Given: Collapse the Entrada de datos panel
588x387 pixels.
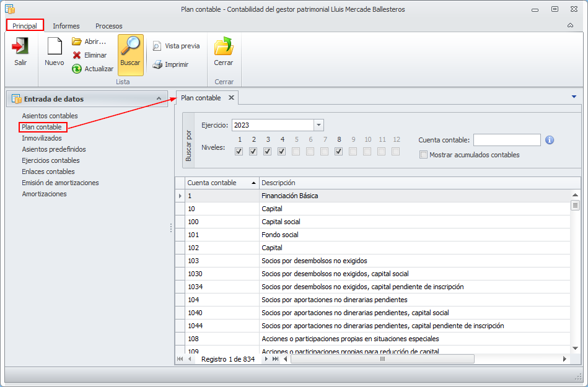Looking at the screenshot, I should (159, 98).
